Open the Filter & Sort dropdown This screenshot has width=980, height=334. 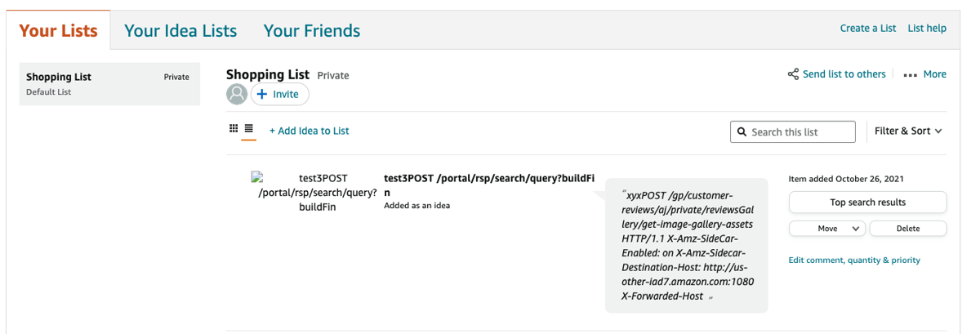908,131
